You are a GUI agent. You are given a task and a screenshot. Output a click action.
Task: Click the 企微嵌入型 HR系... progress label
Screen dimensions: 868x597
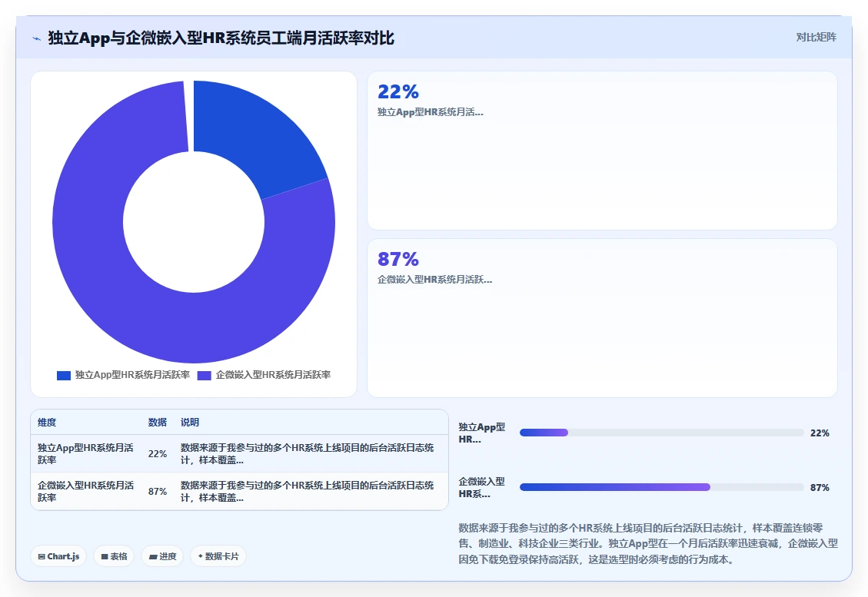(481, 487)
